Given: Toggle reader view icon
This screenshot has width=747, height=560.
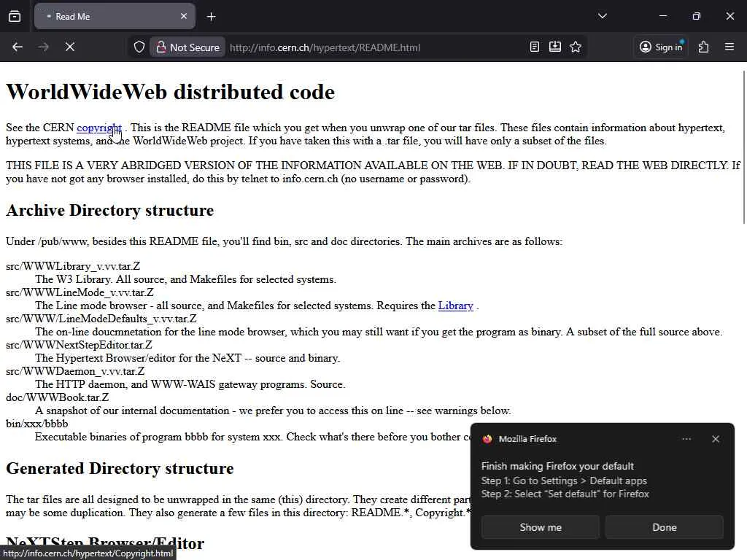Looking at the screenshot, I should tap(535, 47).
